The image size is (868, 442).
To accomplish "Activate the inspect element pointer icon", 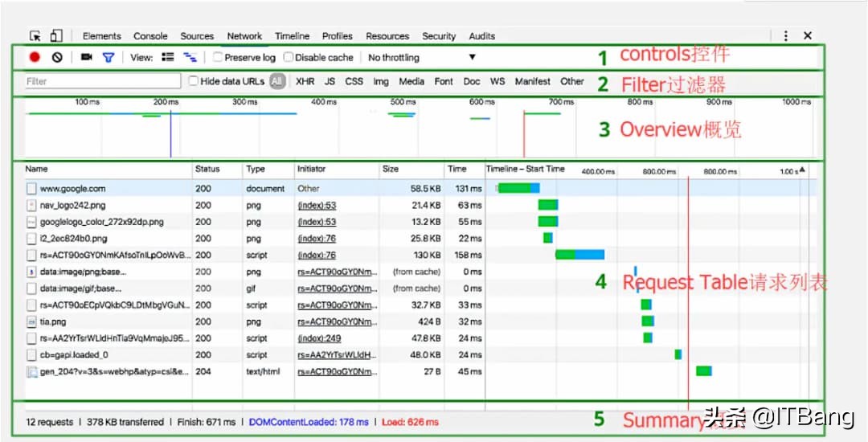I will click(35, 36).
